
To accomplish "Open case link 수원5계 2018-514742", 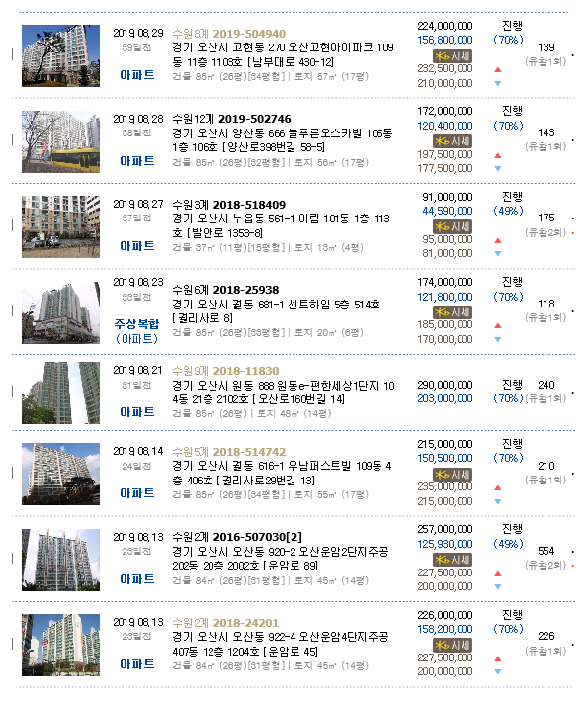I will (228, 452).
